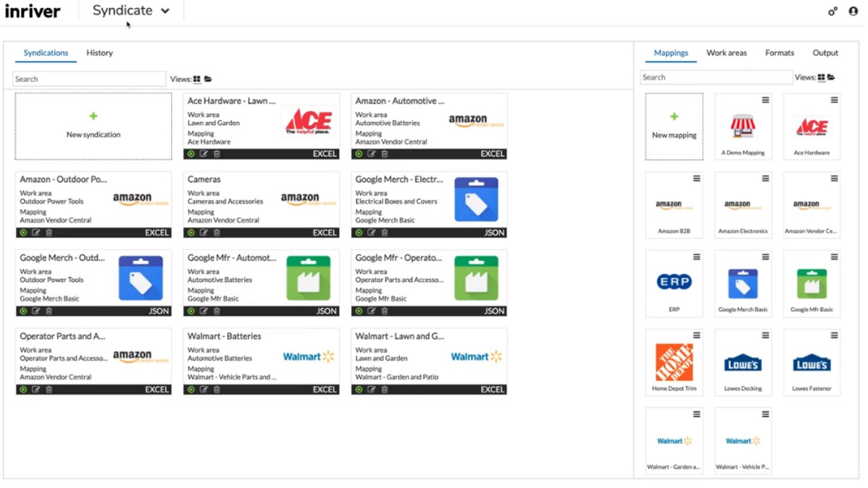
Task: Delete the Walmart - Batteries syndication
Action: click(217, 390)
